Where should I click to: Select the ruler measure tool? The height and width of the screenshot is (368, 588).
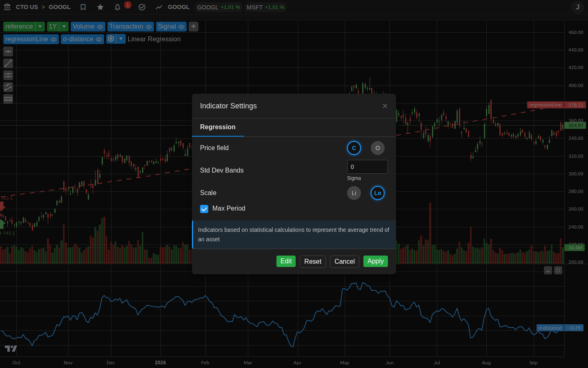click(x=8, y=99)
